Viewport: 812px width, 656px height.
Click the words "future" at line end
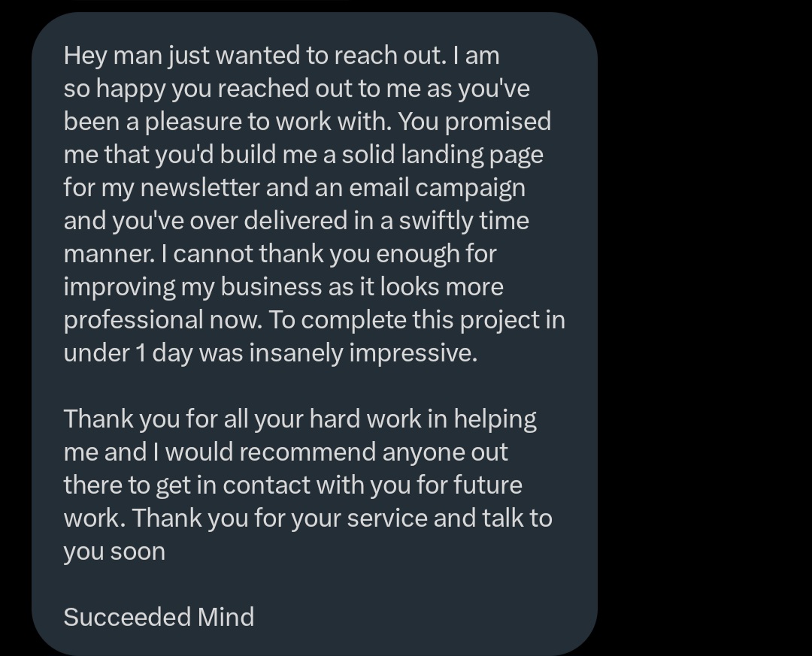tap(488, 485)
